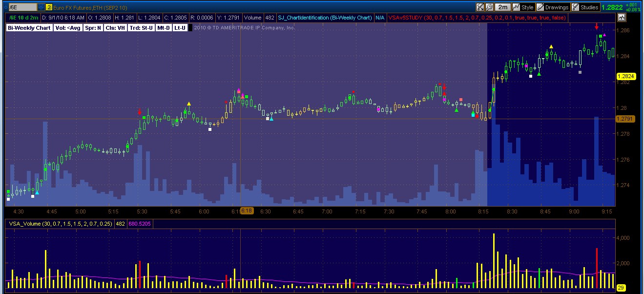Click the Vol: <Avg label
This screenshot has height=294, width=644.
tap(68, 28)
